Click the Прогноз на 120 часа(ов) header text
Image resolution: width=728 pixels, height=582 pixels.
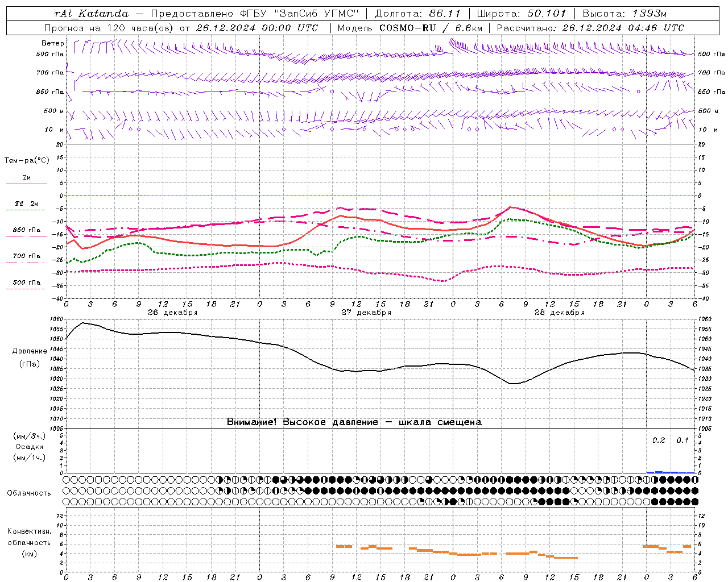[181, 28]
